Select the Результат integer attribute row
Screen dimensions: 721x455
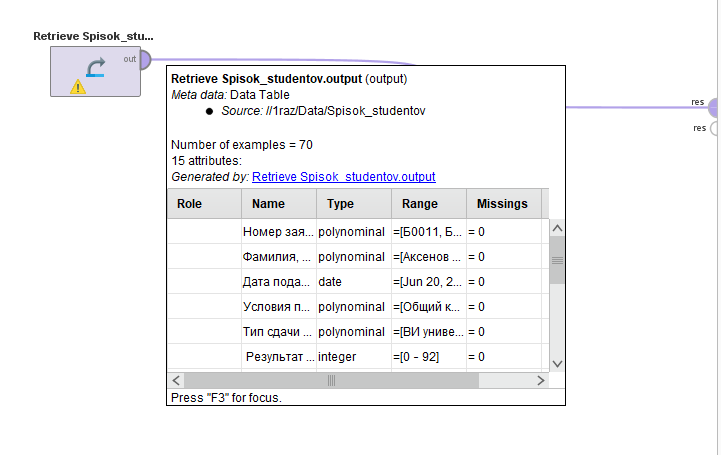point(355,357)
